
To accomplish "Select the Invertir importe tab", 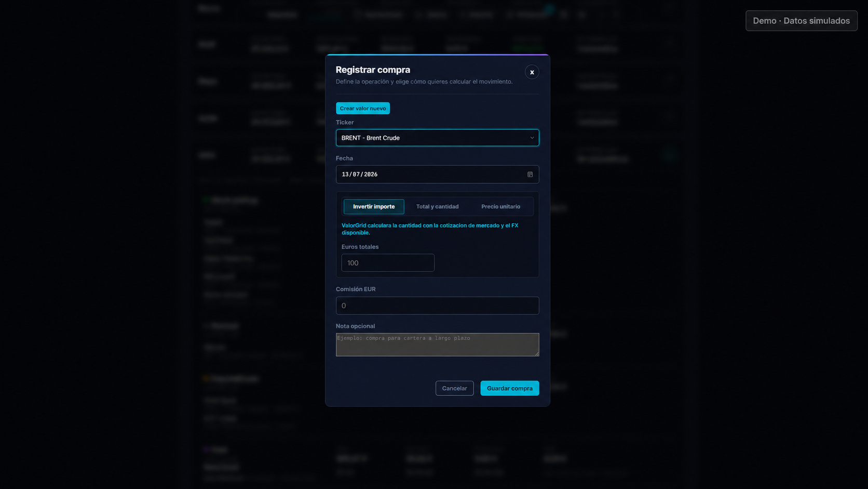I will pos(374,206).
